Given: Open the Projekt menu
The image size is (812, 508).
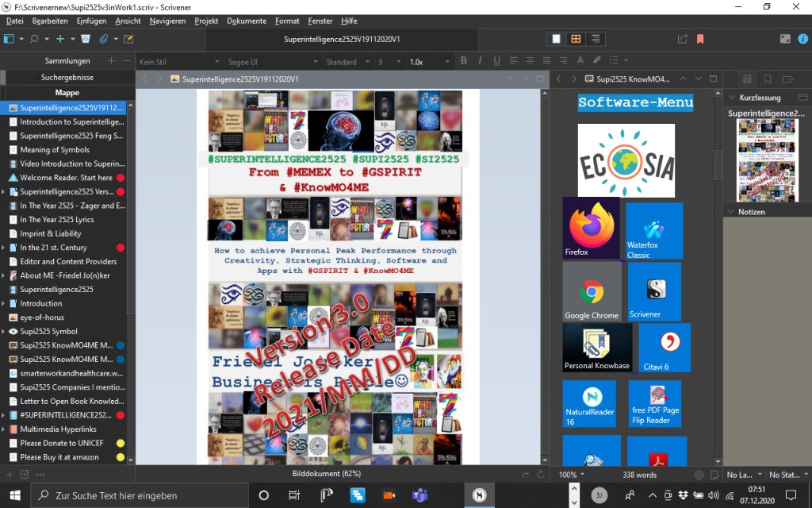Looking at the screenshot, I should click(206, 21).
